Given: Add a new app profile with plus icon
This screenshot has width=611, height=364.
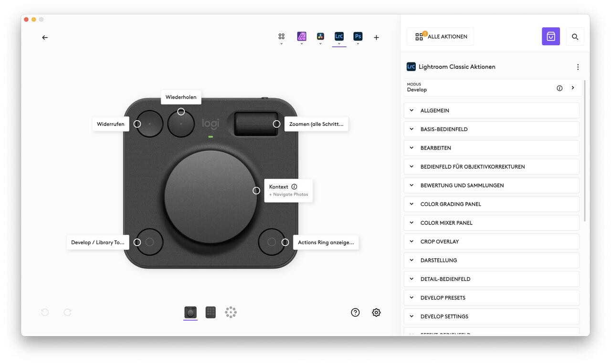Looking at the screenshot, I should click(376, 37).
